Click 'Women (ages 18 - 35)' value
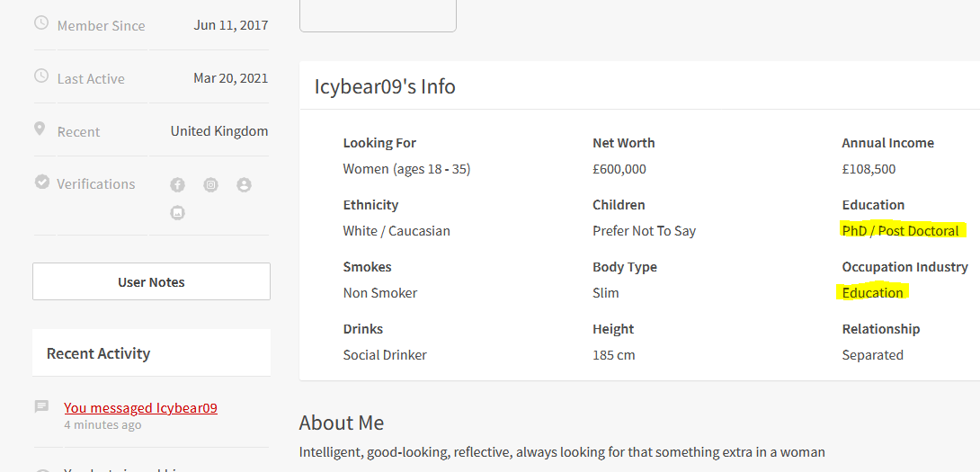The height and width of the screenshot is (472, 980). 407,169
